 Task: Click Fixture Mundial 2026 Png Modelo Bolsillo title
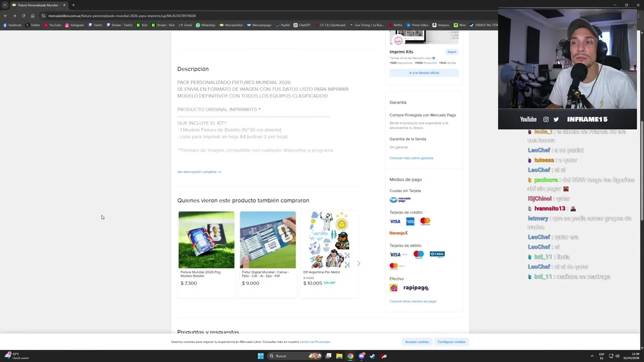[x=200, y=274]
